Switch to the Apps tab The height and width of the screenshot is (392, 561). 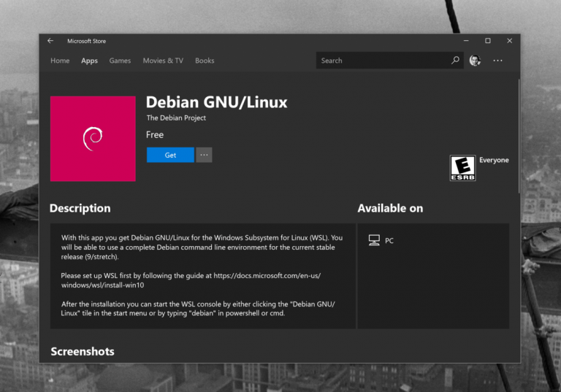89,61
